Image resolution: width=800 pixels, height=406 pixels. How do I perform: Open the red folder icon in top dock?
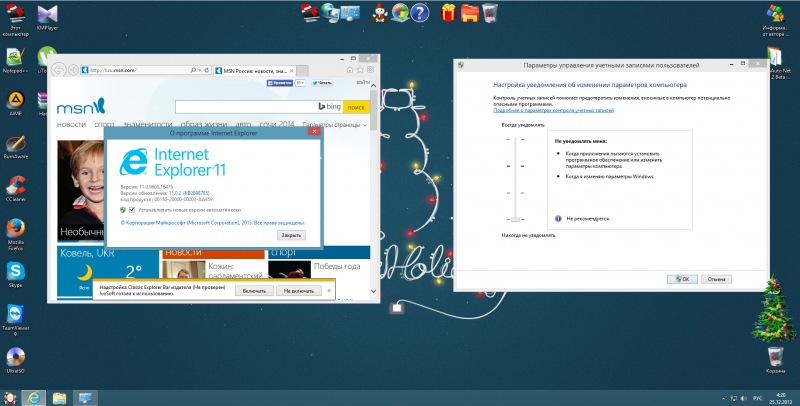point(469,13)
